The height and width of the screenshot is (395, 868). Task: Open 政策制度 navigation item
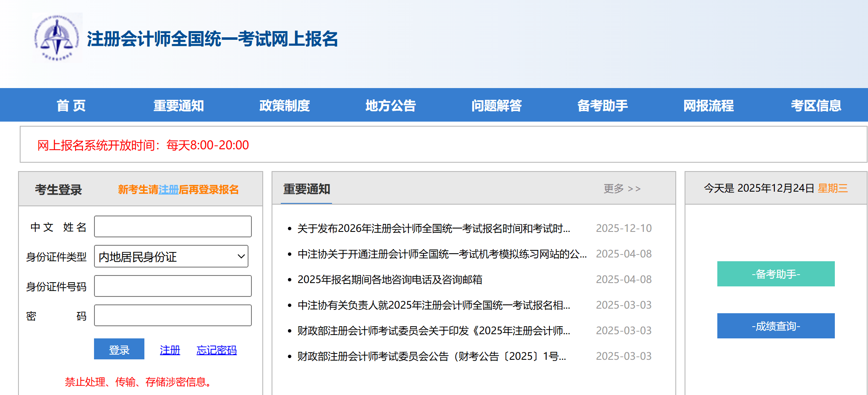click(x=284, y=105)
